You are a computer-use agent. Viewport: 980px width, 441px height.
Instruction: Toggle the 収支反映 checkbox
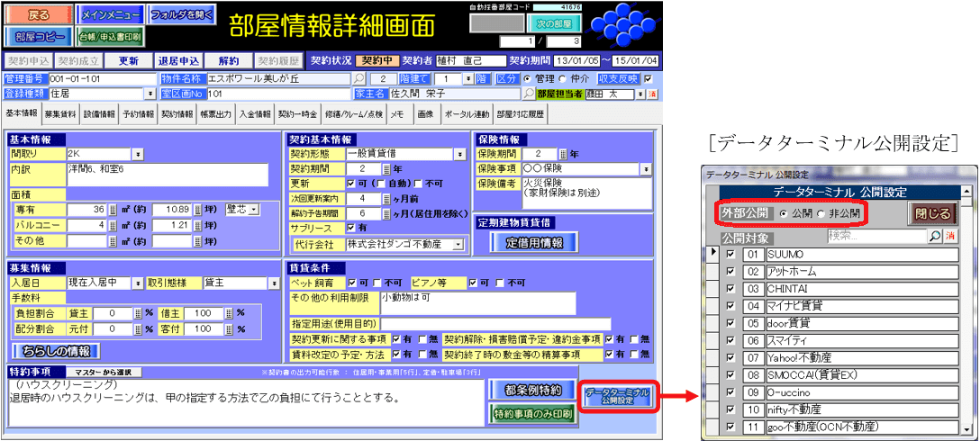tap(647, 79)
